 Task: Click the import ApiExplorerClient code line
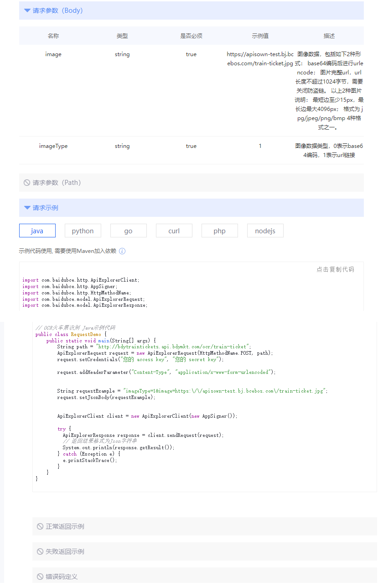(x=81, y=280)
